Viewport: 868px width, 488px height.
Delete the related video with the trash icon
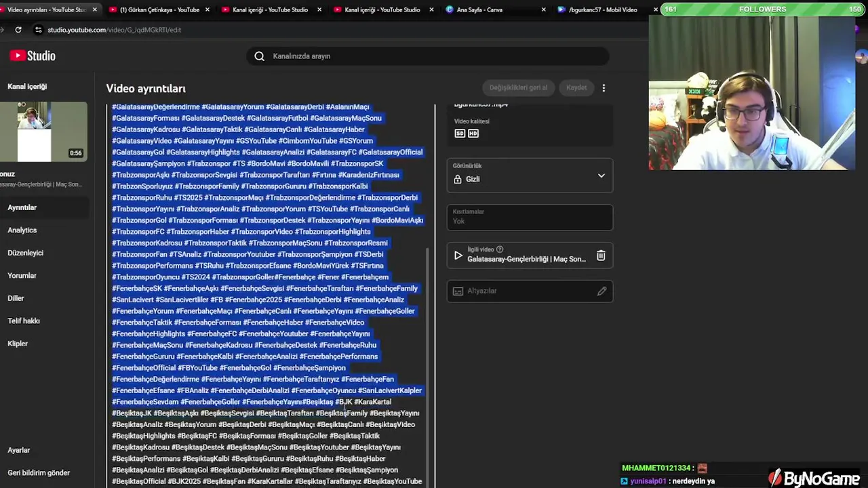point(601,256)
